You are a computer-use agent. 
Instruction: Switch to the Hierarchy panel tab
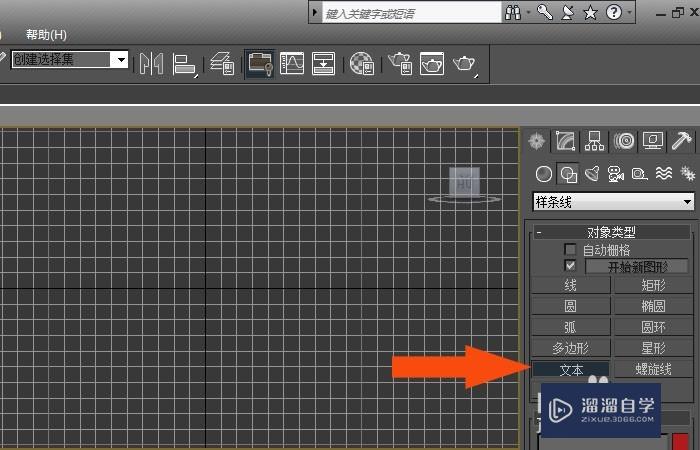click(594, 141)
